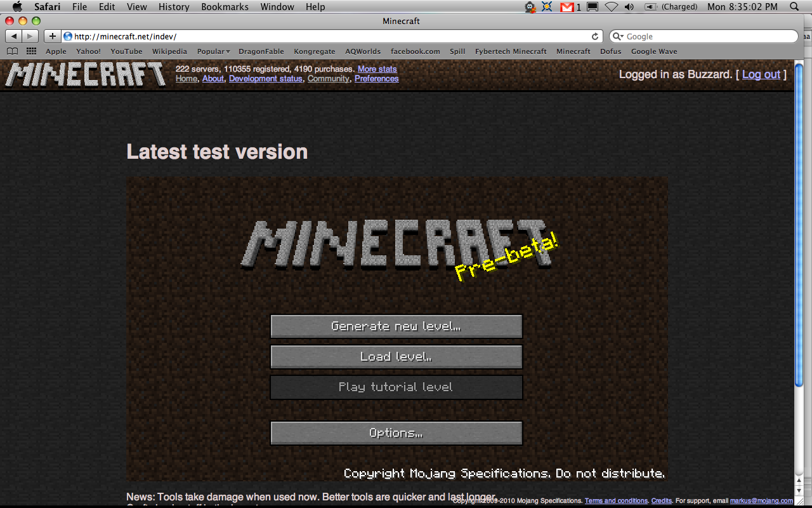Open the Kongregate bookmark
Viewport: 812px width, 508px height.
315,51
